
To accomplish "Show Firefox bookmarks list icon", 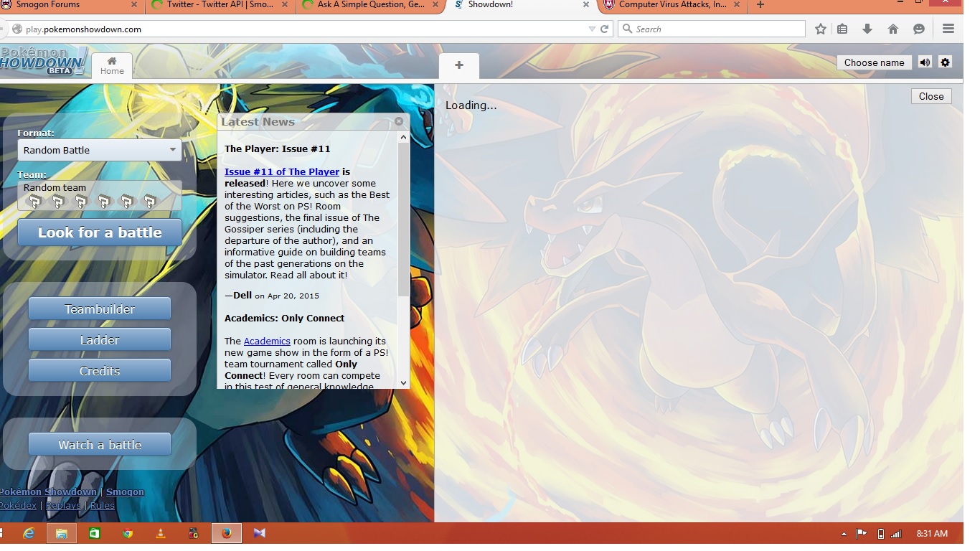I will click(843, 29).
